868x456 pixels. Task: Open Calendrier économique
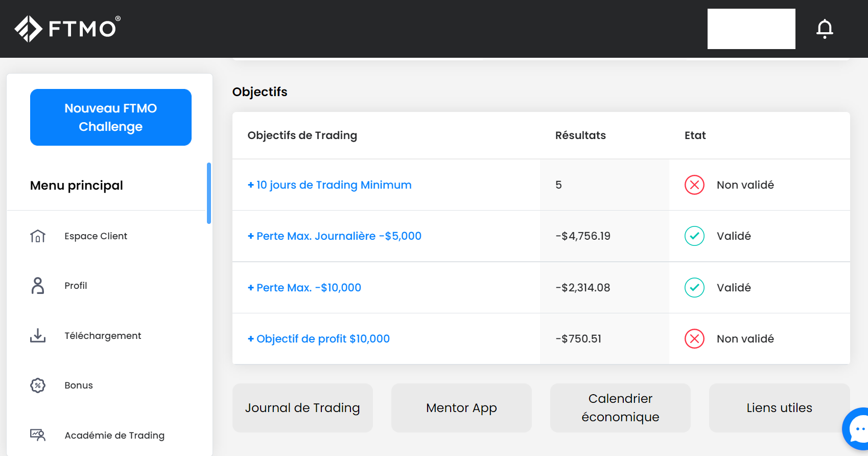pyautogui.click(x=620, y=408)
